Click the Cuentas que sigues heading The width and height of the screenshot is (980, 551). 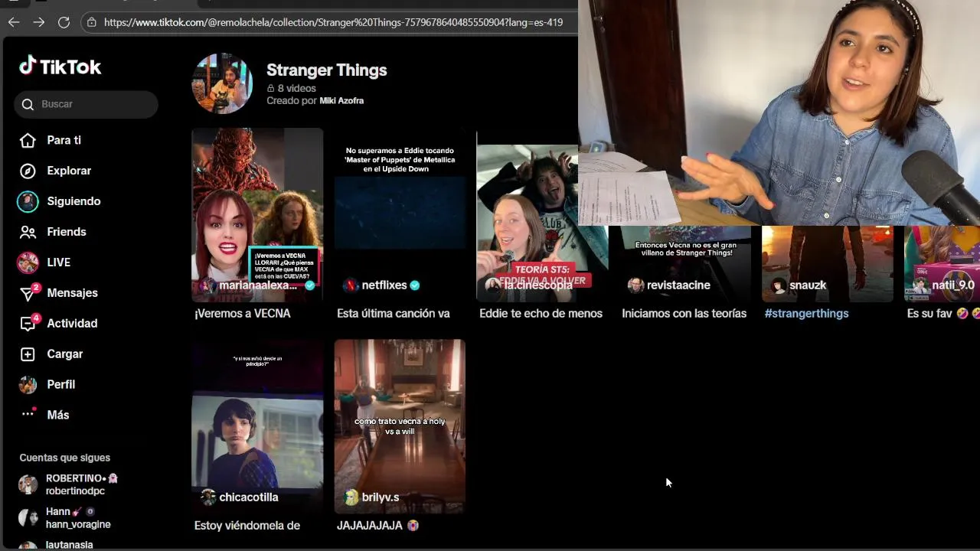pyautogui.click(x=65, y=458)
